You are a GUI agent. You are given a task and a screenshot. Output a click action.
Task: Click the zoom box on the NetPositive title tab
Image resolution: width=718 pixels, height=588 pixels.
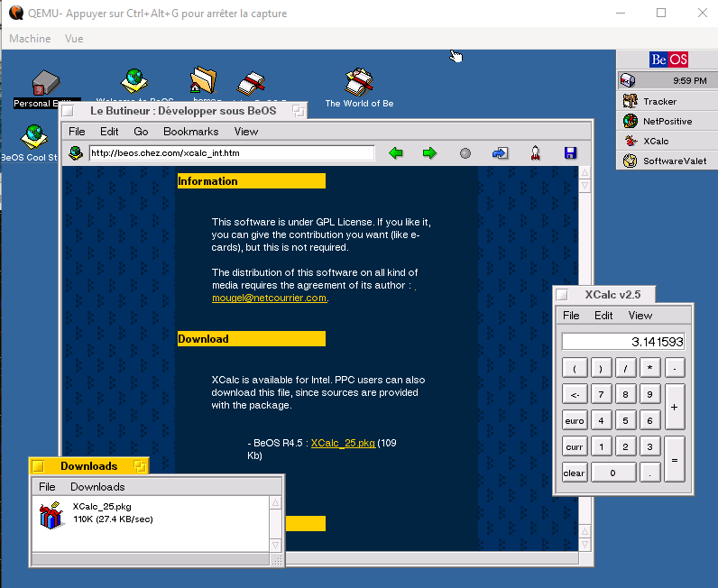299,111
